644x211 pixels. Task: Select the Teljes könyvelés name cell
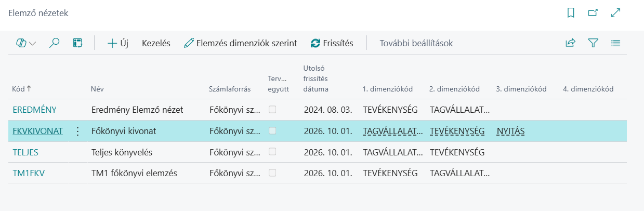[122, 152]
